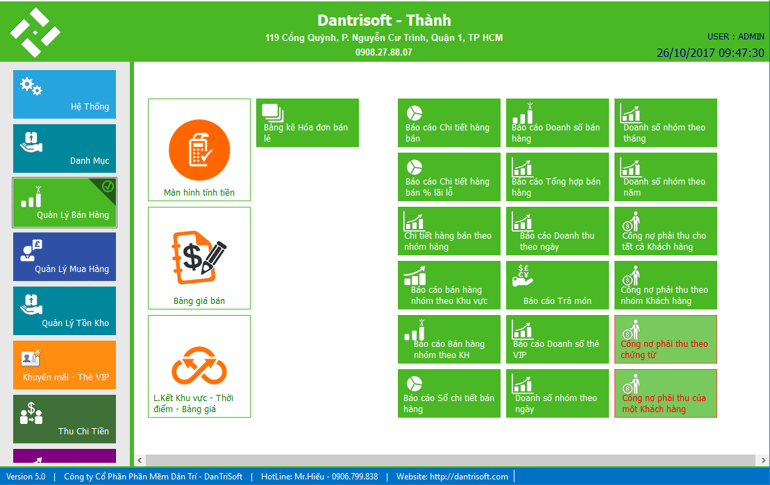Open Chi tiết hàng bán theo nhóm hàng
The image size is (770, 485).
point(449,231)
